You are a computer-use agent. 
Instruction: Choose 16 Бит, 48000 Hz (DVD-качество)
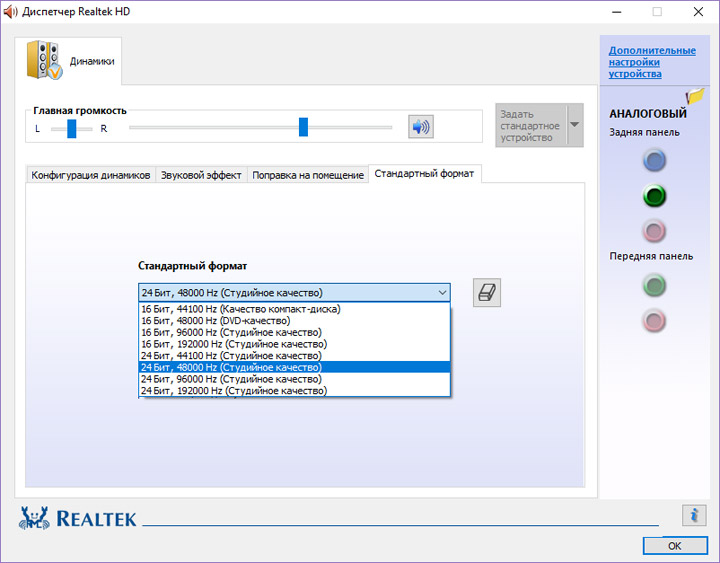pos(294,321)
